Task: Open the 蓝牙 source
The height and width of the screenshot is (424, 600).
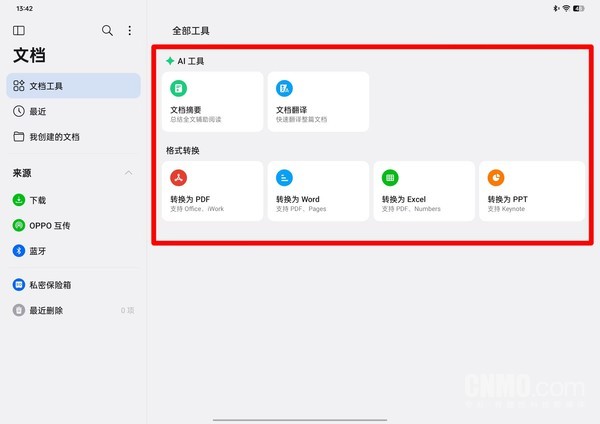Action: tap(38, 250)
